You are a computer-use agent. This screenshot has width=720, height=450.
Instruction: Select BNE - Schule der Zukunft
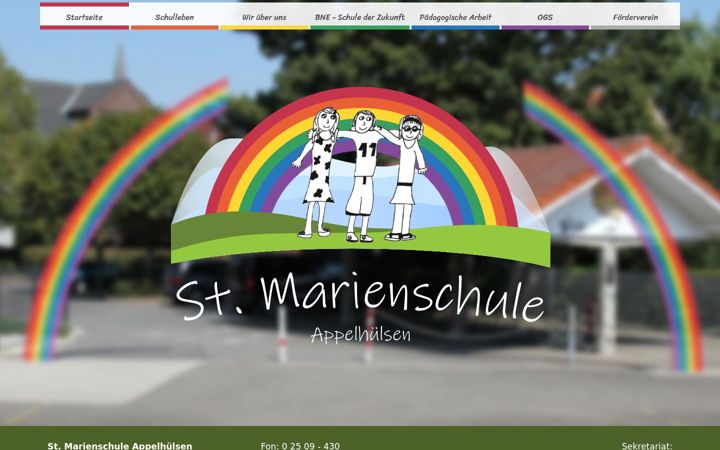(x=360, y=17)
